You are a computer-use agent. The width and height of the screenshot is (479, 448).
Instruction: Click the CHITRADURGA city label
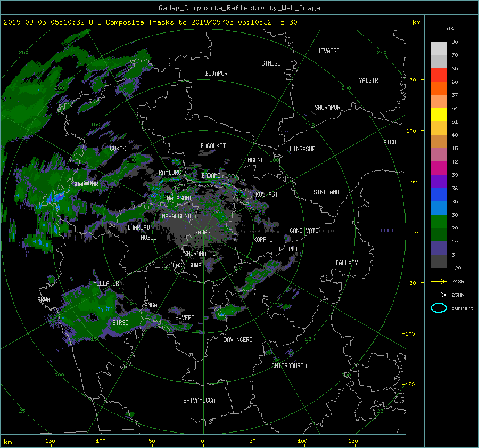tap(289, 366)
